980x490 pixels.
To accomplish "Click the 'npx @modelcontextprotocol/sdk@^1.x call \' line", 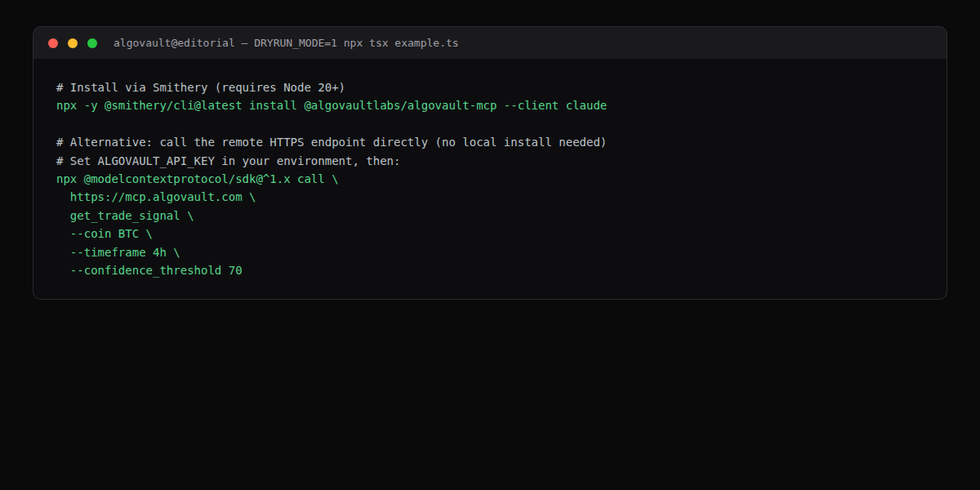I will click(x=197, y=179).
